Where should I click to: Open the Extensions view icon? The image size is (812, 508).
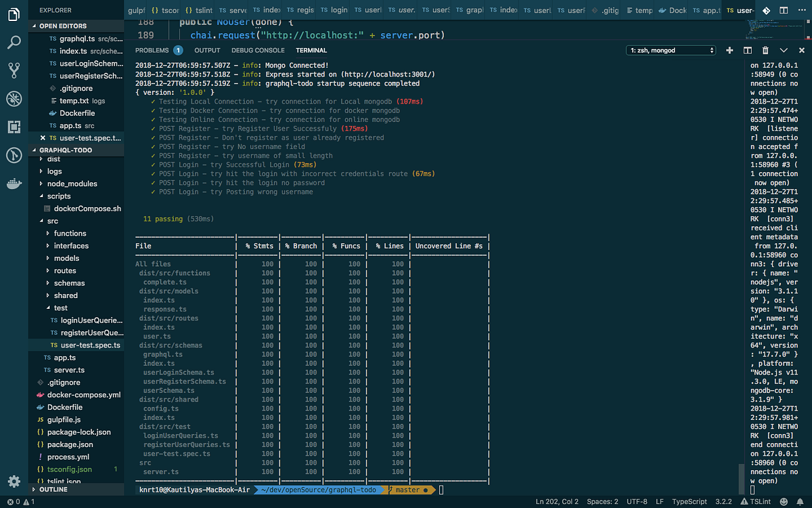pos(14,127)
